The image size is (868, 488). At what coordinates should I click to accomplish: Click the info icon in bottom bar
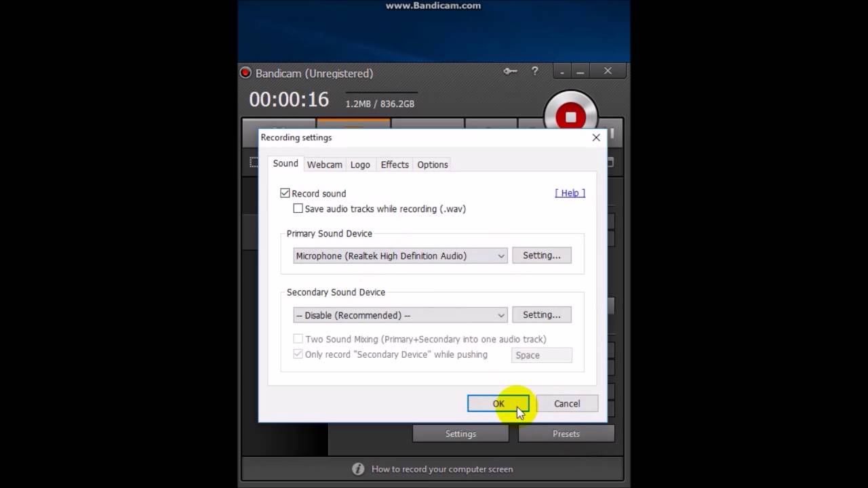[x=358, y=469]
